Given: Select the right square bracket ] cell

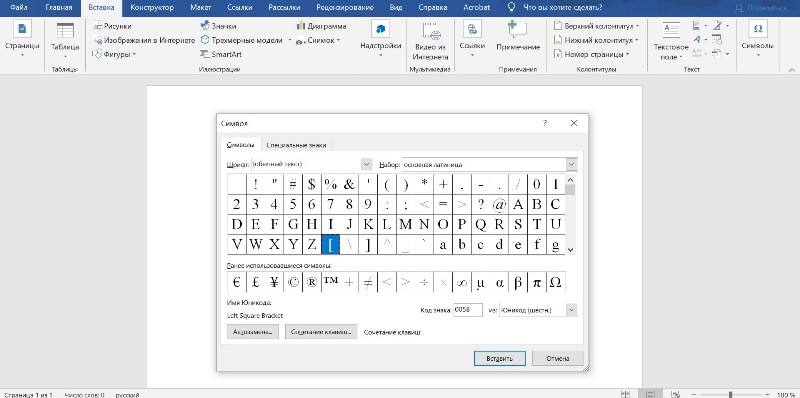Looking at the screenshot, I should [368, 244].
